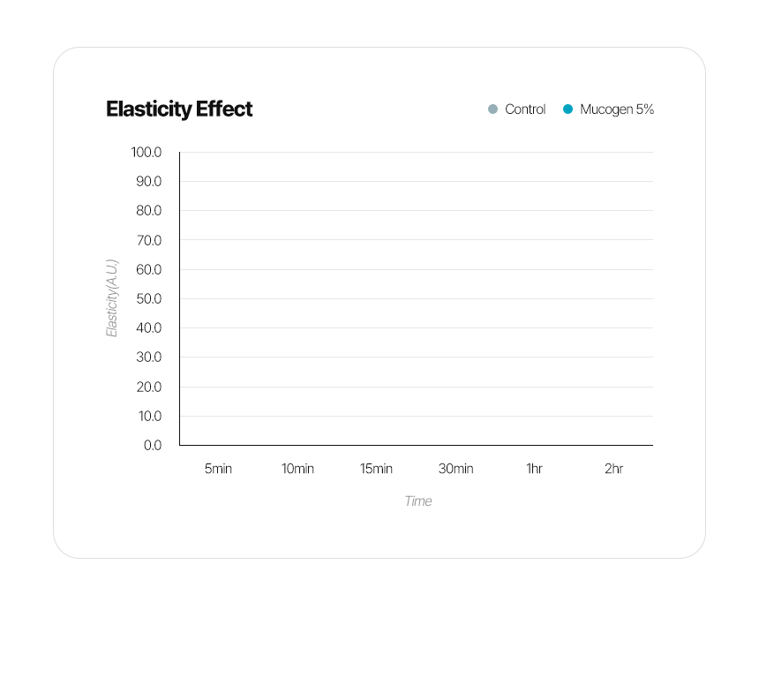Pick the 70.0 y-axis tick label

click(148, 240)
